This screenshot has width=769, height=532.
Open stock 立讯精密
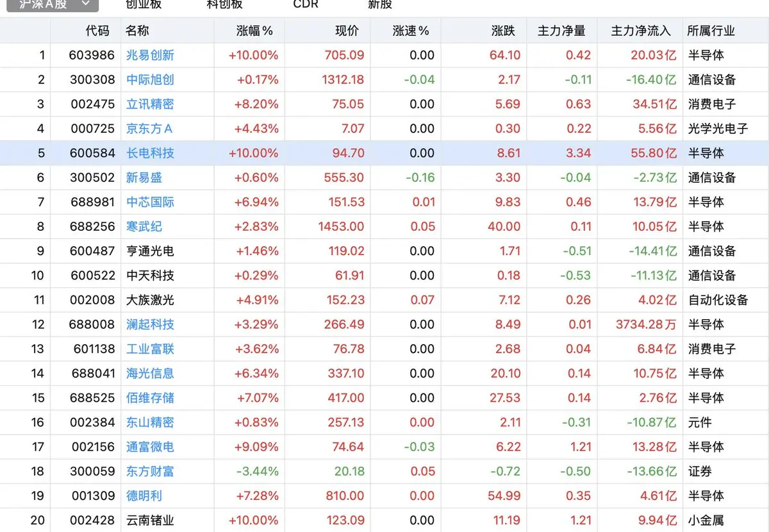click(x=150, y=104)
